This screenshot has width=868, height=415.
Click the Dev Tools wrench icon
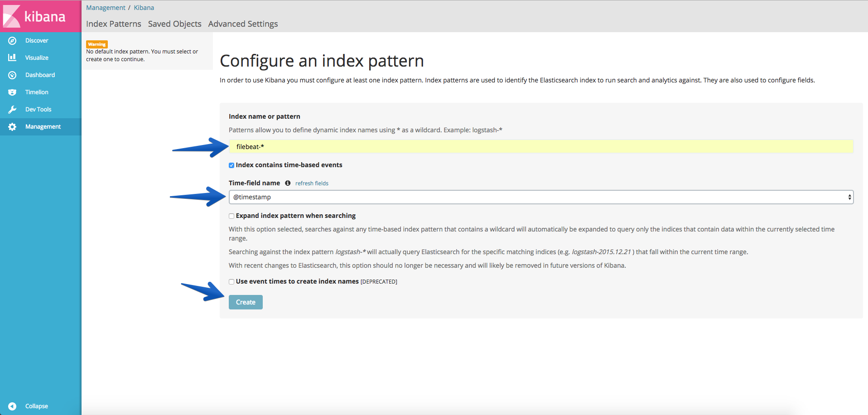[x=12, y=110]
